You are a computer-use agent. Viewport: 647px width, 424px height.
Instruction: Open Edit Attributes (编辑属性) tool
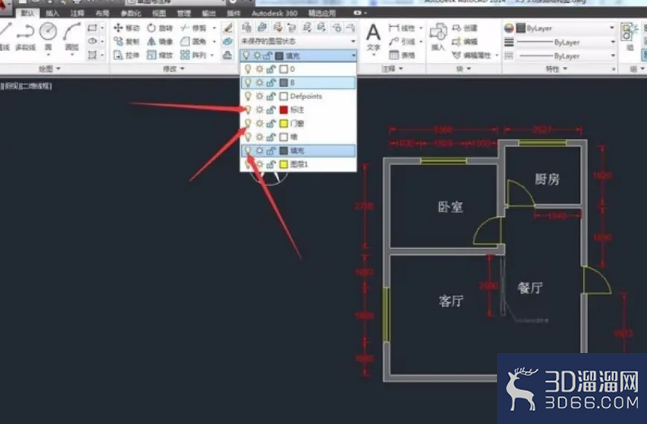(472, 55)
